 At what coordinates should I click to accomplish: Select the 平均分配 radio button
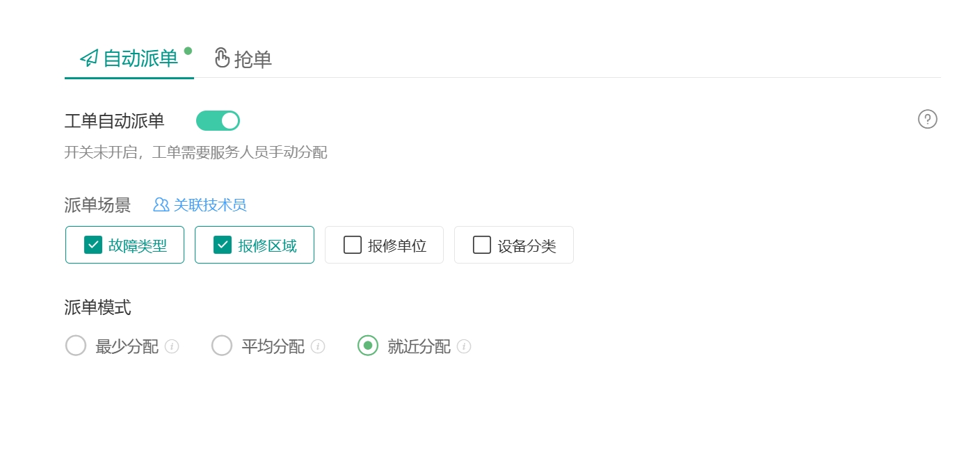[x=222, y=346]
